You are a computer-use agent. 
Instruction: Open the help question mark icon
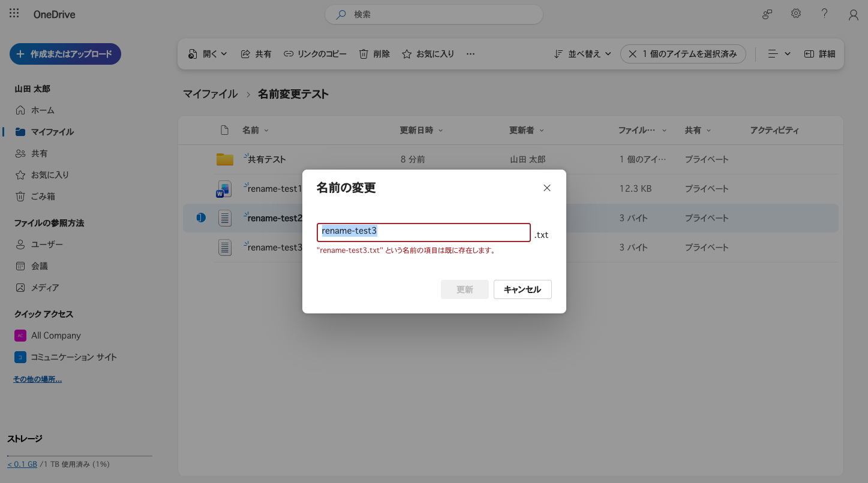pos(825,14)
